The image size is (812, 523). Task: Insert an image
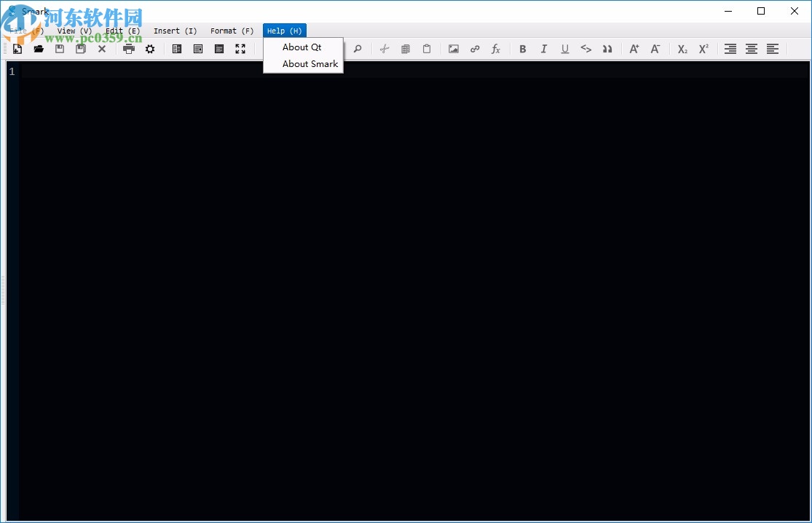pyautogui.click(x=453, y=49)
